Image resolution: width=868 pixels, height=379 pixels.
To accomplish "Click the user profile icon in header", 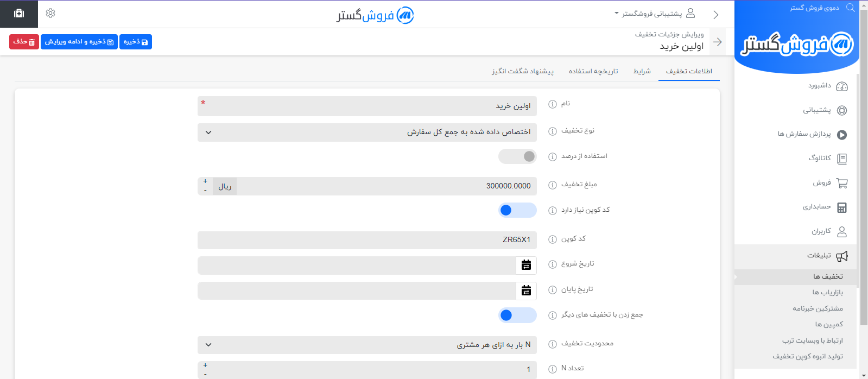I will (x=690, y=13).
